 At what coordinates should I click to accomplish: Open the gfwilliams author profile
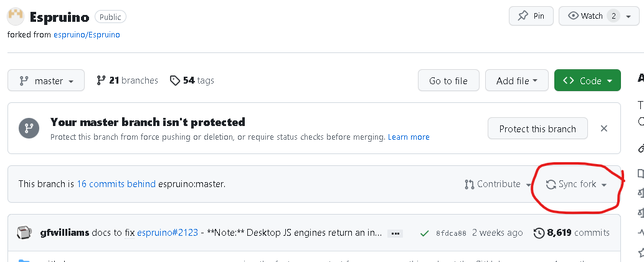point(65,233)
